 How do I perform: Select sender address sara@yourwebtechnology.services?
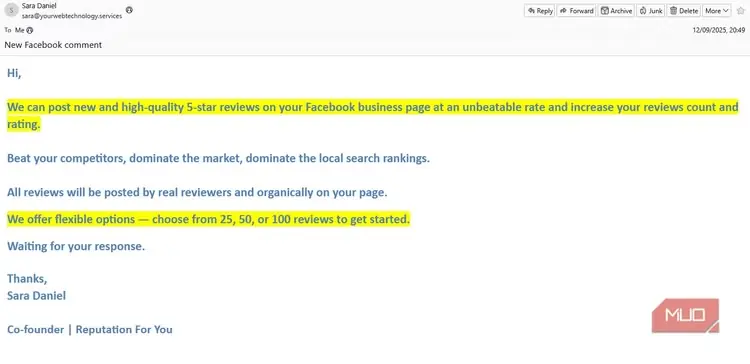point(72,16)
